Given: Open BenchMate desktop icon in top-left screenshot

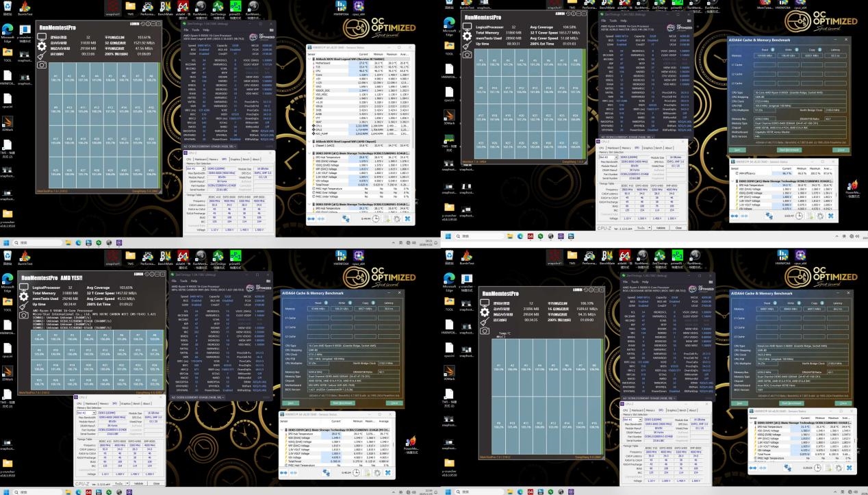Looking at the screenshot, I should tap(165, 8).
